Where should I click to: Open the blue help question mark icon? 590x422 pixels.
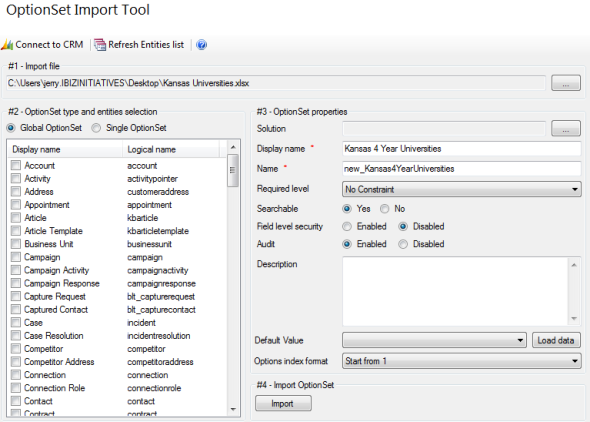coord(202,45)
